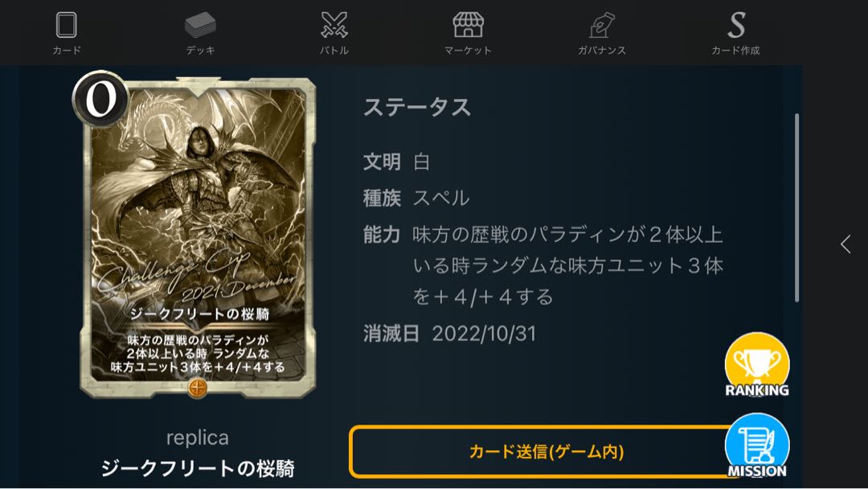Select the バトル crossed swords icon
This screenshot has width=868, height=489.
[334, 25]
